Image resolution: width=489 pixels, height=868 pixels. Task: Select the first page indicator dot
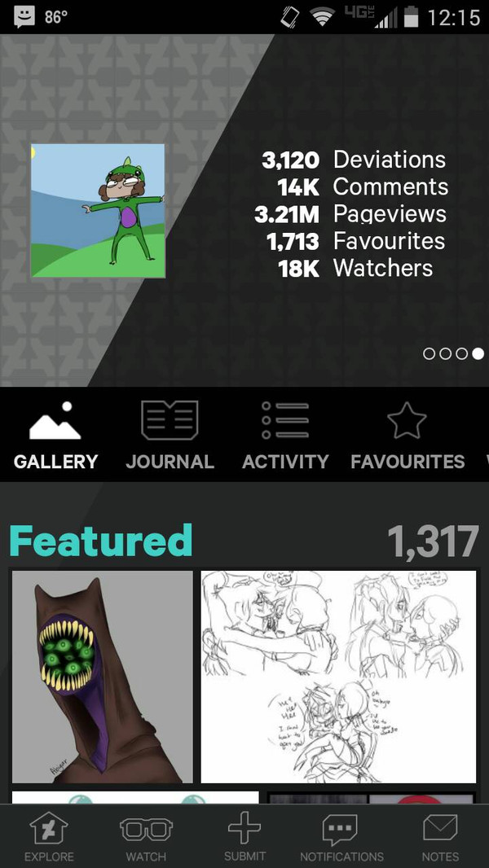pos(429,353)
